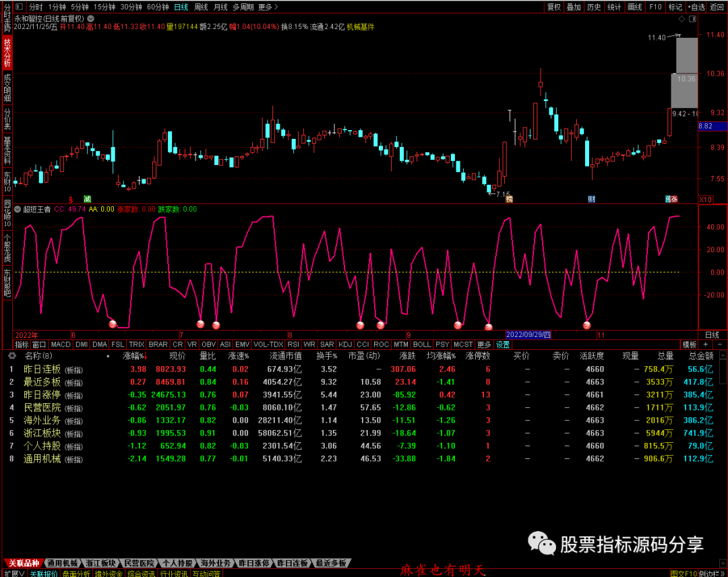Select the 民营医院 row
This screenshot has width=728, height=577.
pos(362,408)
